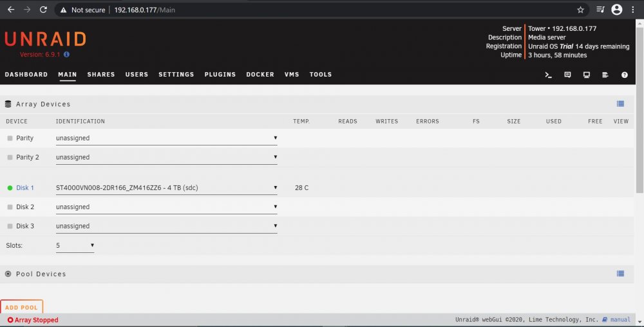Open the system info monitor icon
This screenshot has height=327, width=644.
click(587, 75)
